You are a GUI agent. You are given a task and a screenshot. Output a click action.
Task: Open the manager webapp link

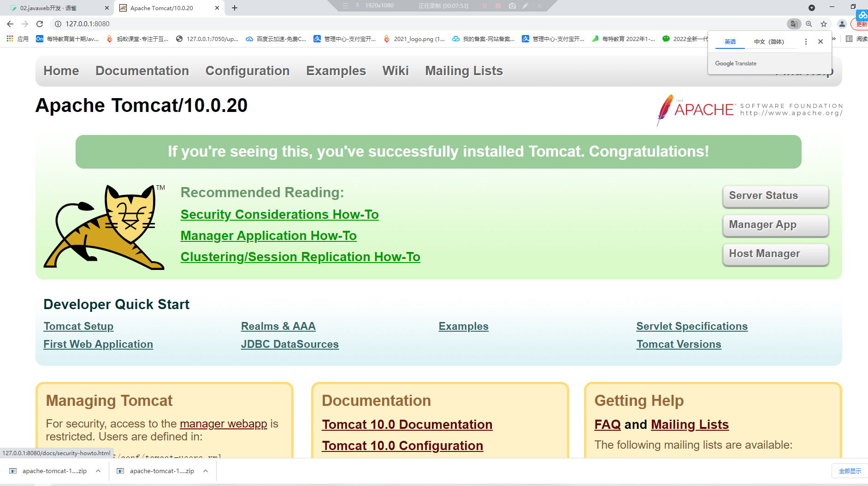223,424
